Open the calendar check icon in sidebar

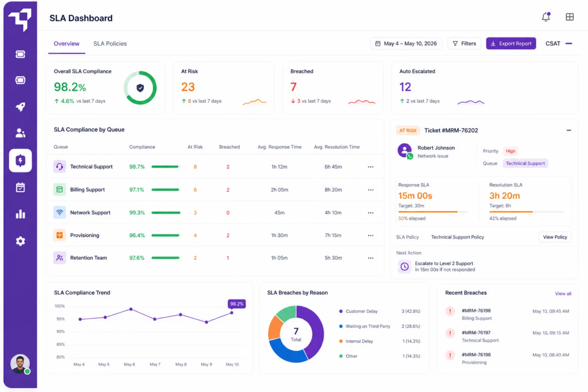(x=20, y=187)
